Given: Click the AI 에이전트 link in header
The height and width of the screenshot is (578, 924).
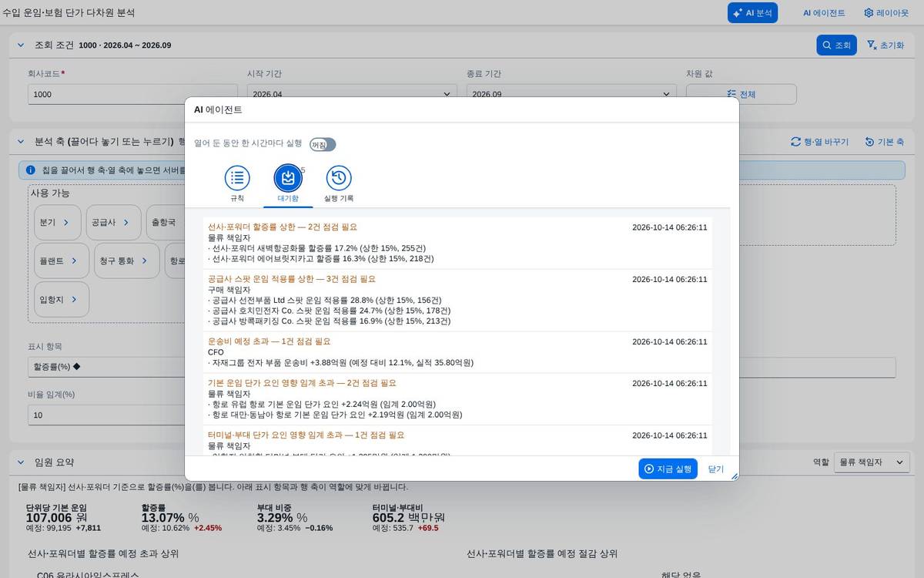Looking at the screenshot, I should click(824, 12).
